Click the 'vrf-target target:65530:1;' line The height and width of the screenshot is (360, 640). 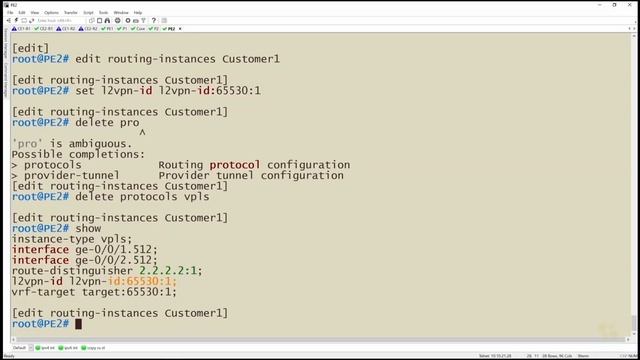click(x=94, y=292)
